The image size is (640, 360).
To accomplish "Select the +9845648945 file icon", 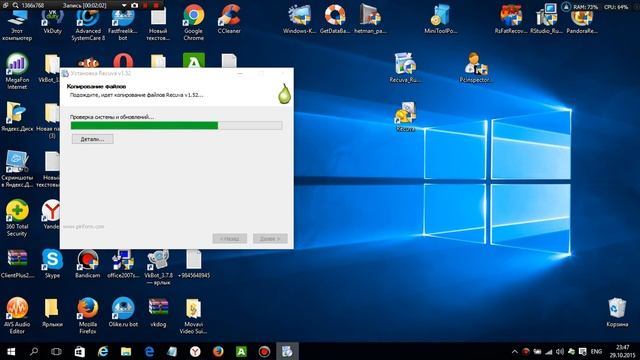I will 193,263.
